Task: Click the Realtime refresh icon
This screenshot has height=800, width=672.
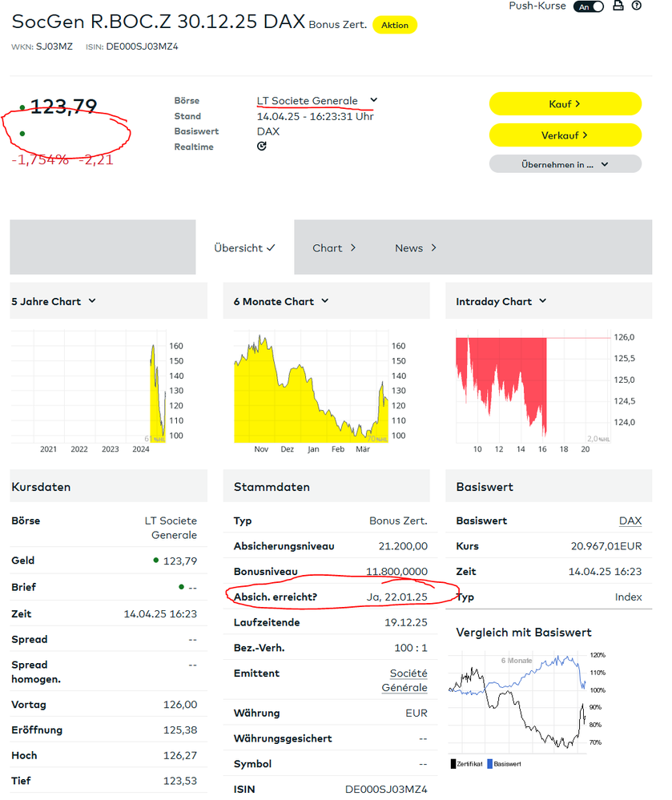Action: pyautogui.click(x=262, y=147)
